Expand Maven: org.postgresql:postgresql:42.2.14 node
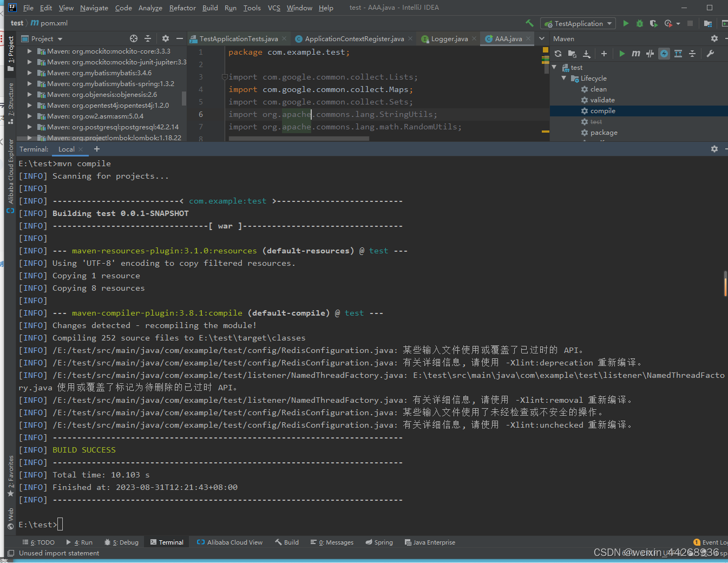This screenshot has width=728, height=563. point(30,127)
